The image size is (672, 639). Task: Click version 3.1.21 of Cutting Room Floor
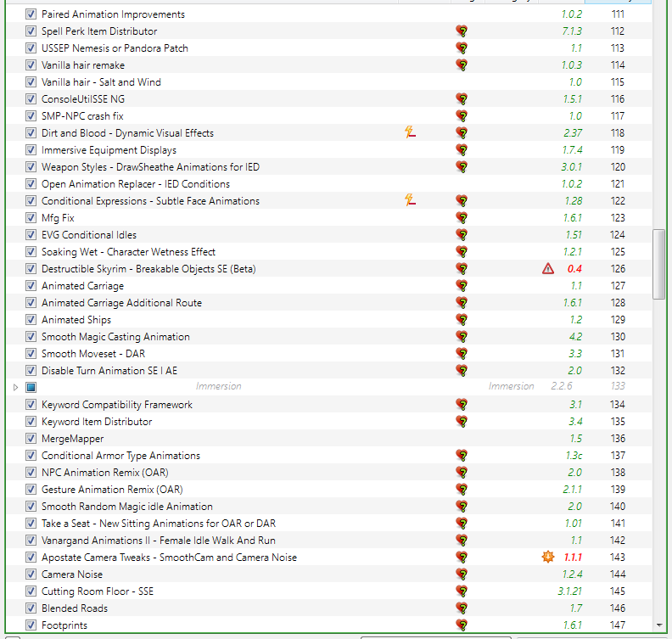point(569,591)
